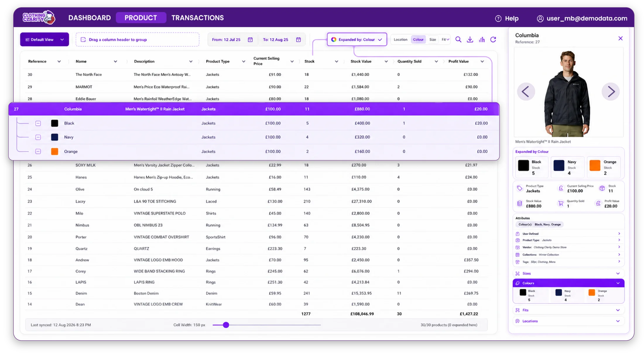Adjust the Cell Width slider handle

(226, 325)
